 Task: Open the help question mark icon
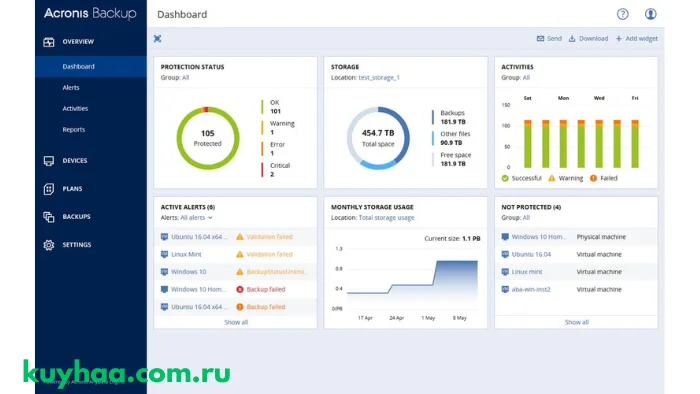pyautogui.click(x=622, y=14)
